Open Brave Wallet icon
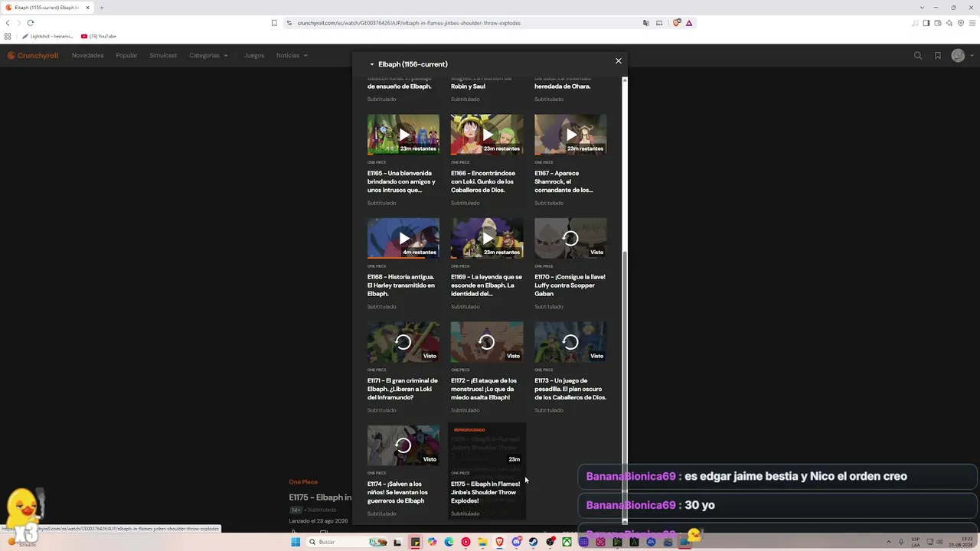Image resolution: width=980 pixels, height=551 pixels. tap(938, 23)
